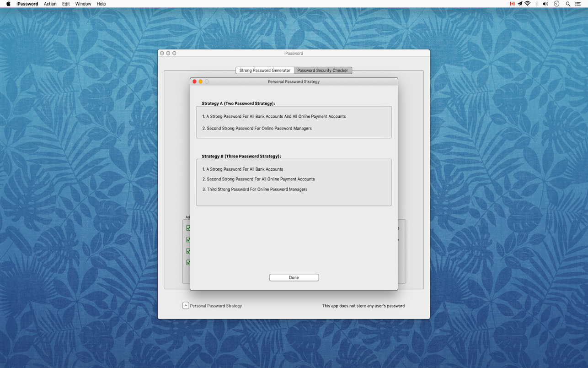The height and width of the screenshot is (368, 588).
Task: Open the Edit menu
Action: click(66, 4)
